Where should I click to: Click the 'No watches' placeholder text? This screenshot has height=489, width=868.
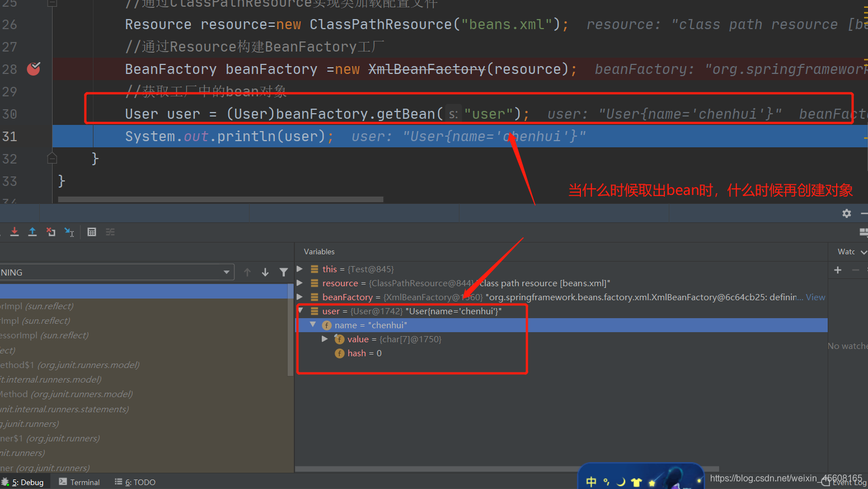click(x=848, y=346)
